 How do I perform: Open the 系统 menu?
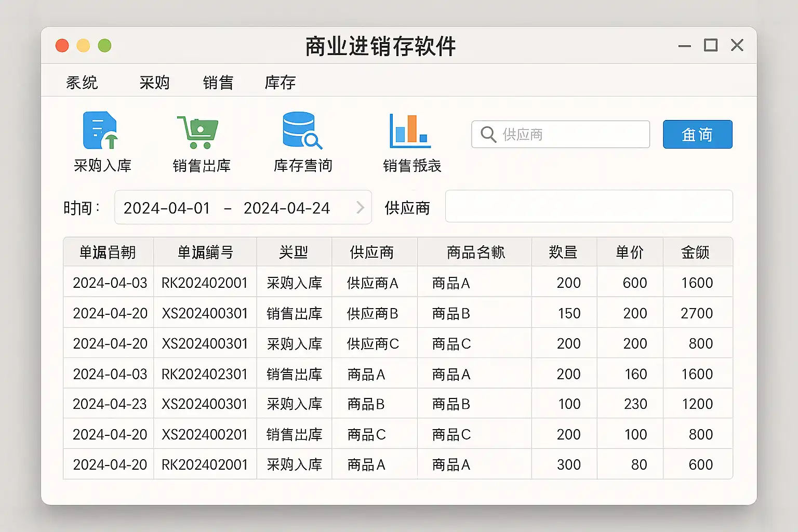pyautogui.click(x=82, y=83)
